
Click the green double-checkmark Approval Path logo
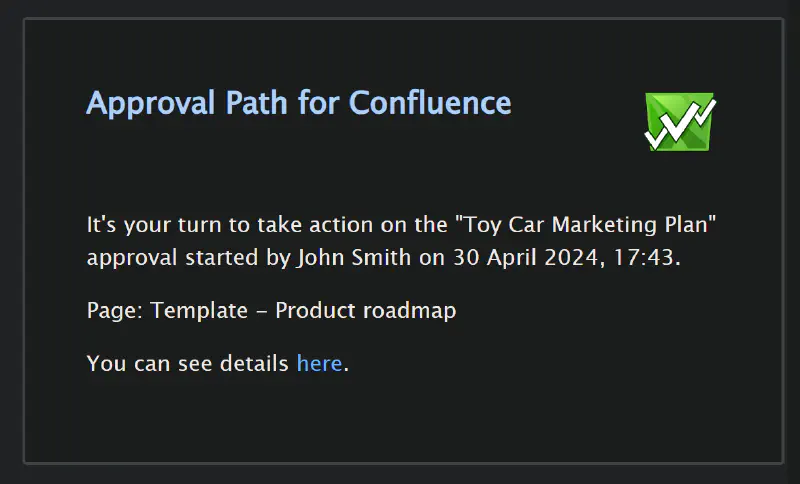(680, 121)
